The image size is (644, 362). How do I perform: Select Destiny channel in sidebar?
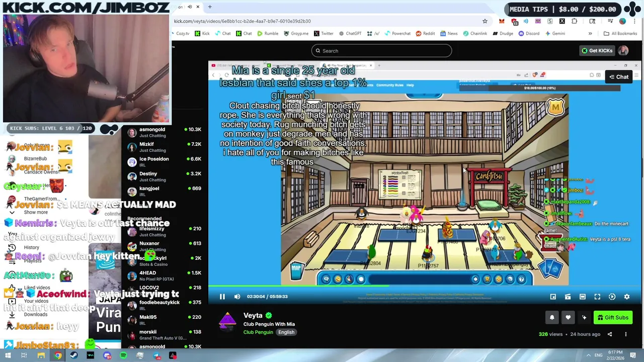(164, 176)
